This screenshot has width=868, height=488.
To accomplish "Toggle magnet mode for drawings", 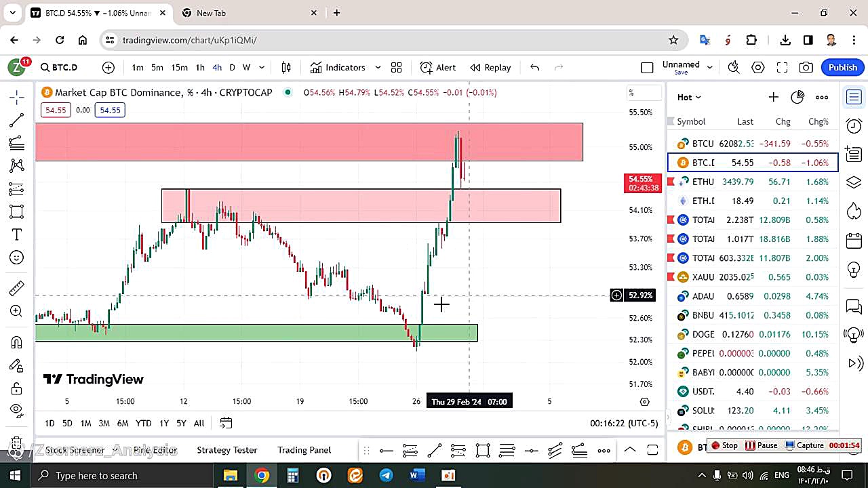I will click(17, 342).
